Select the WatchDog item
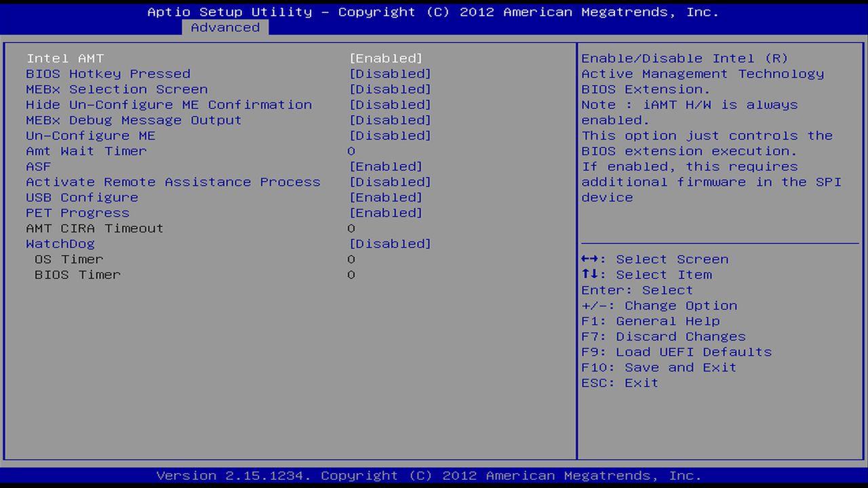This screenshot has width=868, height=488. pos(60,244)
